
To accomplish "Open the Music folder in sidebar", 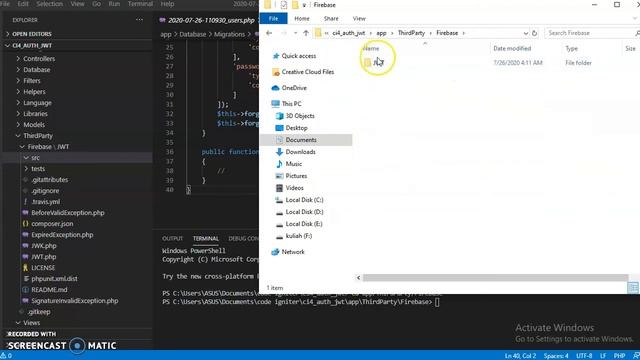I will (293, 164).
